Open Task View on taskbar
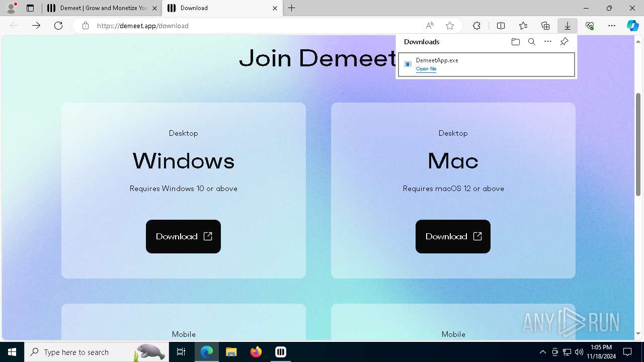This screenshot has height=362, width=644. 181,352
